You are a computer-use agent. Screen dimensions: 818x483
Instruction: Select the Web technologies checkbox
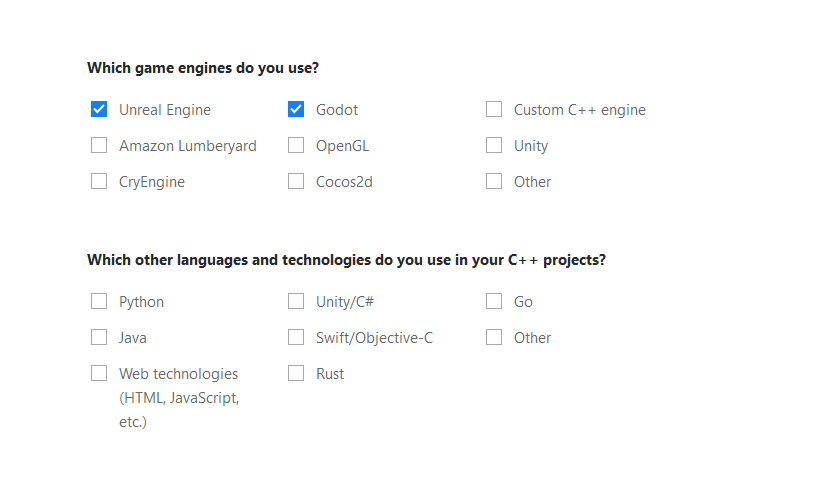click(99, 374)
